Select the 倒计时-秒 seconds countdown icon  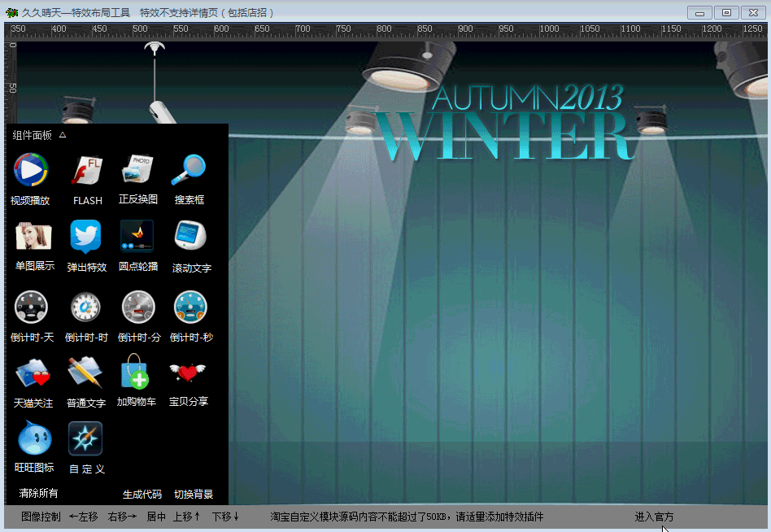191,307
